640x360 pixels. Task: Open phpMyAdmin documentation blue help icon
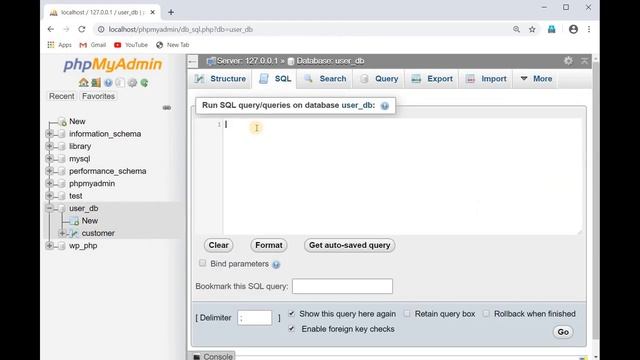[x=108, y=83]
